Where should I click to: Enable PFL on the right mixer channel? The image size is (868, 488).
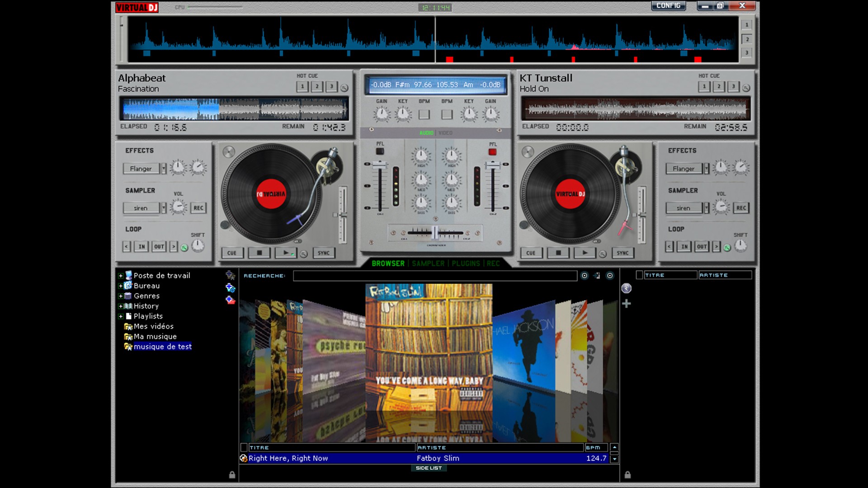[x=492, y=152]
